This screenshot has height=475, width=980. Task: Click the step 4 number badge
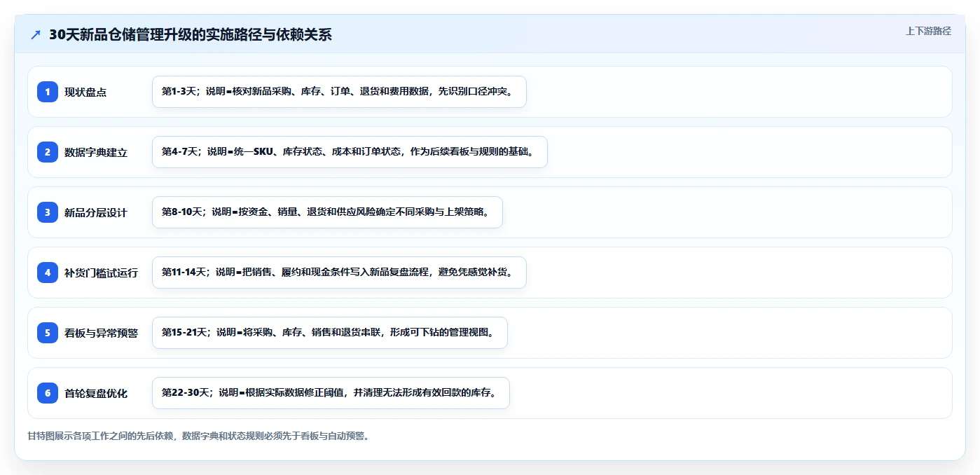[x=48, y=273]
